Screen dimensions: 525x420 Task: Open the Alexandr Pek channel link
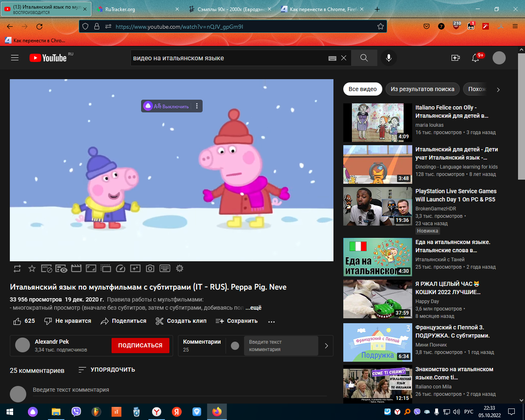52,342
